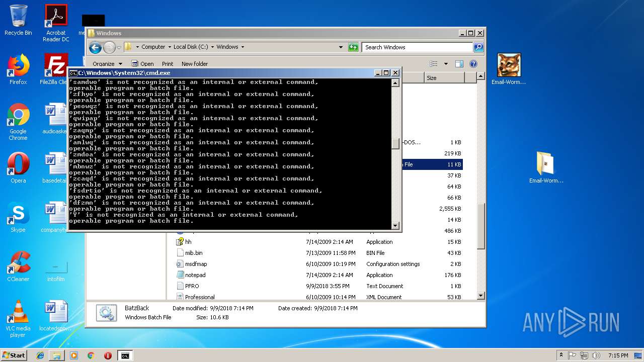Open the locatedspo Word document on desktop
The height and width of the screenshot is (362, 644).
(55, 316)
